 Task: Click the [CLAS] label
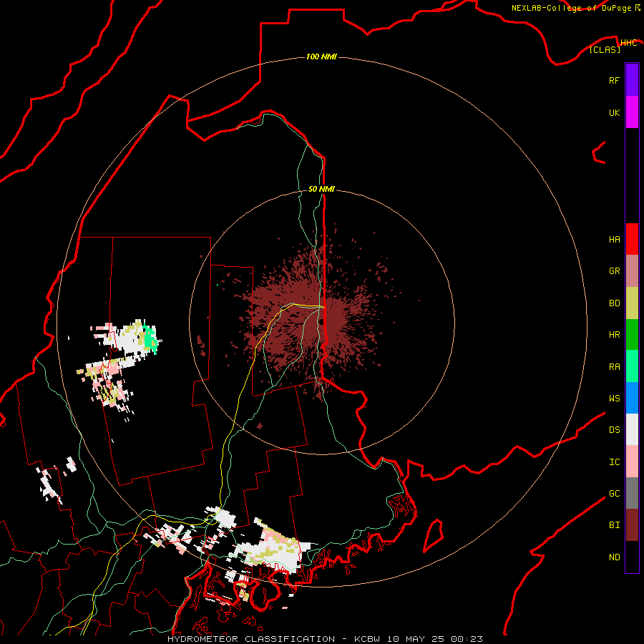(x=605, y=49)
